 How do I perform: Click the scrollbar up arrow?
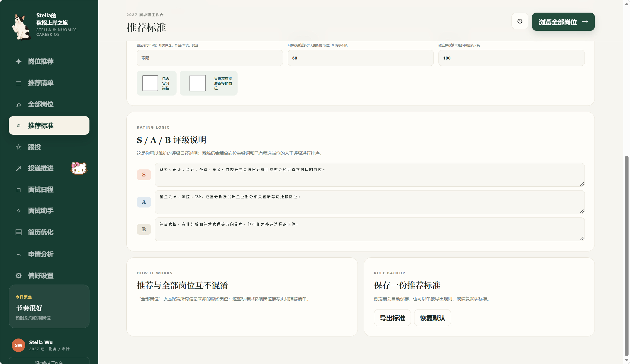pyautogui.click(x=626, y=4)
